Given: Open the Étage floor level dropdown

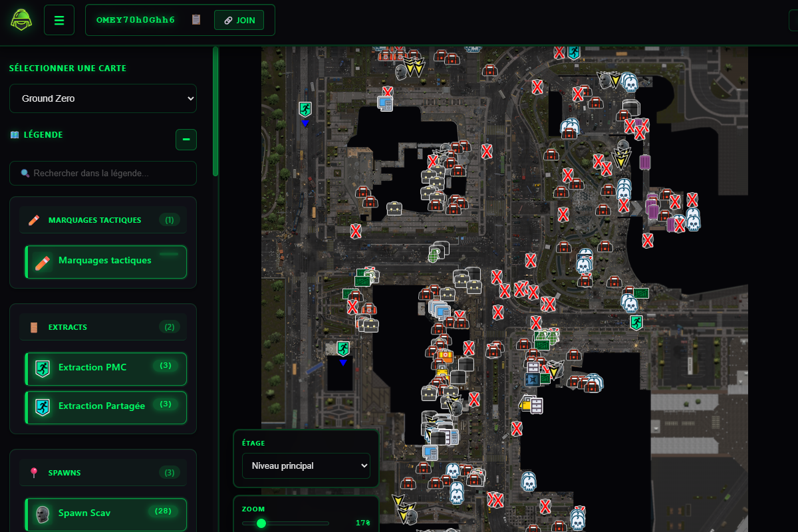Looking at the screenshot, I should [306, 466].
